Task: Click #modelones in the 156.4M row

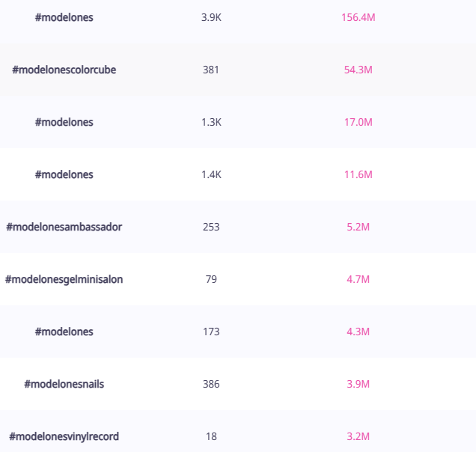Action: (64, 17)
